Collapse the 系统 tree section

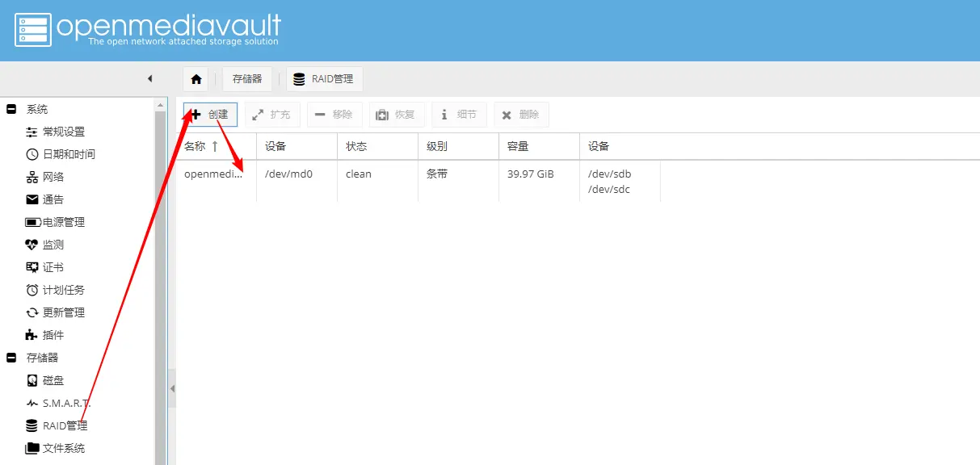coord(11,109)
